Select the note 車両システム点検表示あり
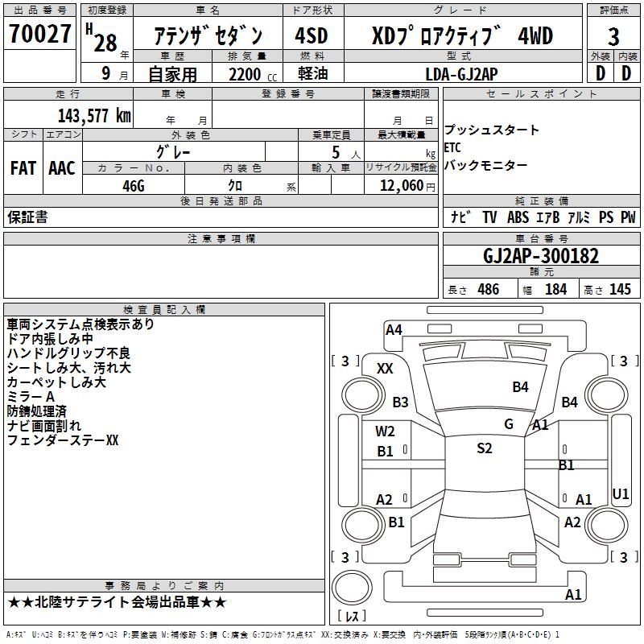This screenshot has width=644, height=644. [x=80, y=324]
